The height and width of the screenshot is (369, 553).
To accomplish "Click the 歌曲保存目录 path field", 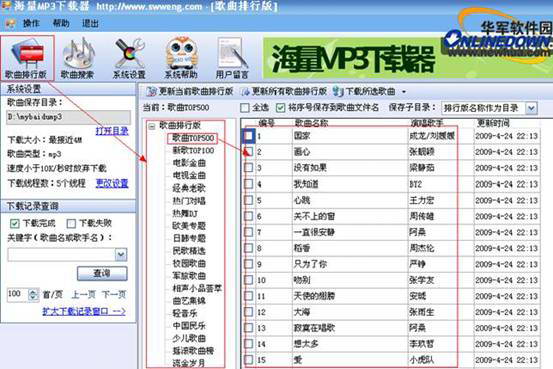I will pos(68,117).
